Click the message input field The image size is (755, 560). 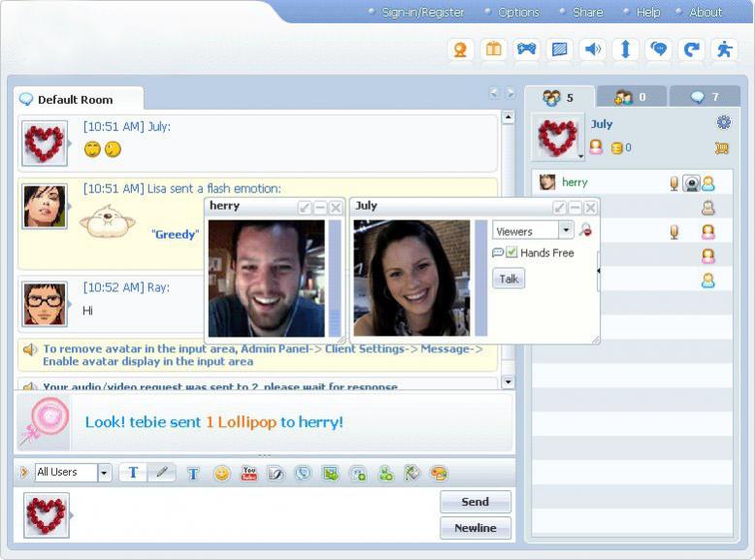coord(255,514)
